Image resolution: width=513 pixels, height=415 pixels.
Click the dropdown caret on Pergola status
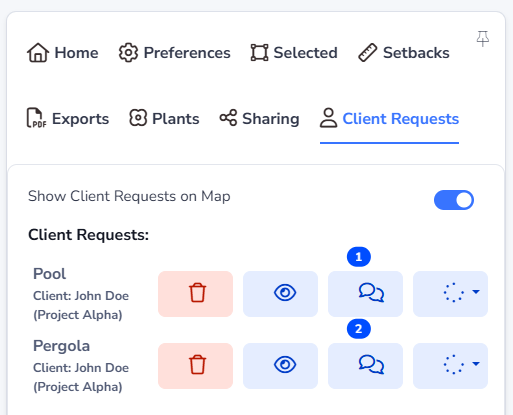pyautogui.click(x=476, y=364)
